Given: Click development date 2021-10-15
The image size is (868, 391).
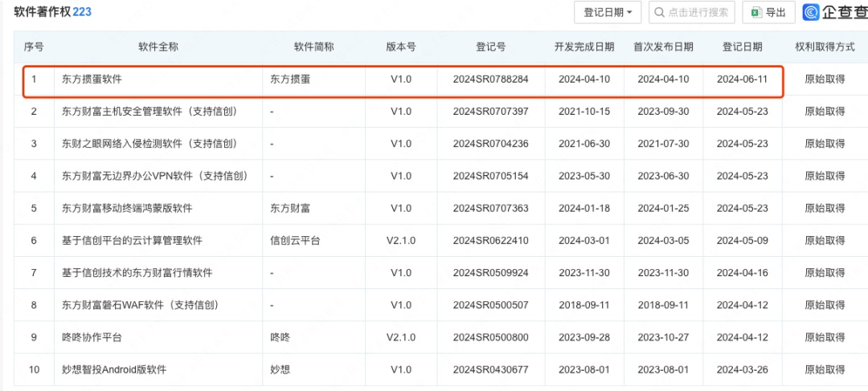Looking at the screenshot, I should [x=584, y=111].
